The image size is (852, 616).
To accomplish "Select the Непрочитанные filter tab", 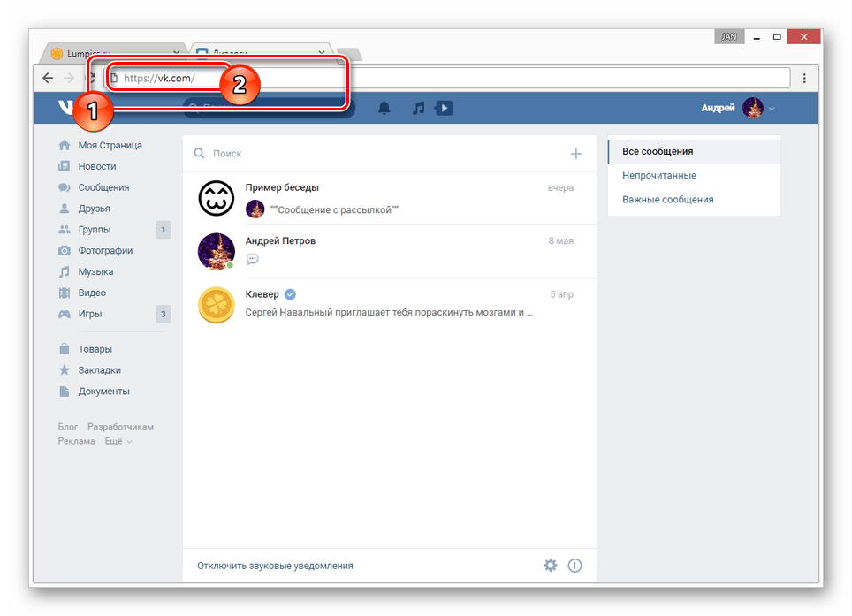I will [x=658, y=176].
